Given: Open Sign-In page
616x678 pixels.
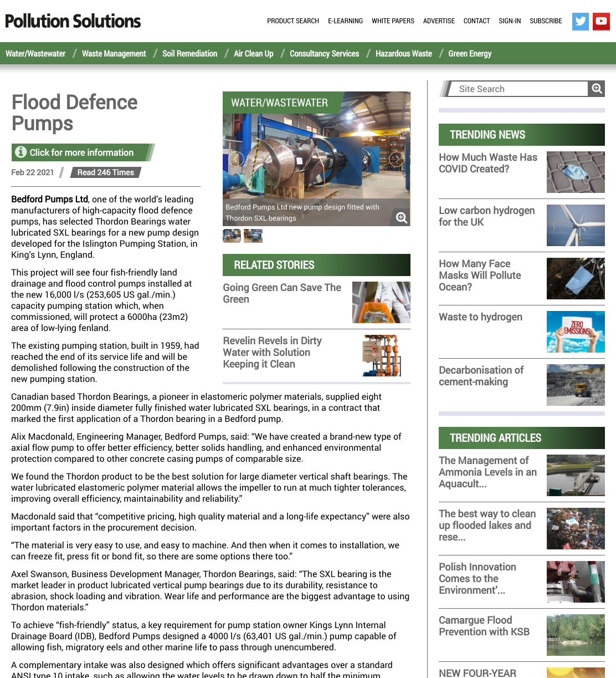Looking at the screenshot, I should coord(510,21).
